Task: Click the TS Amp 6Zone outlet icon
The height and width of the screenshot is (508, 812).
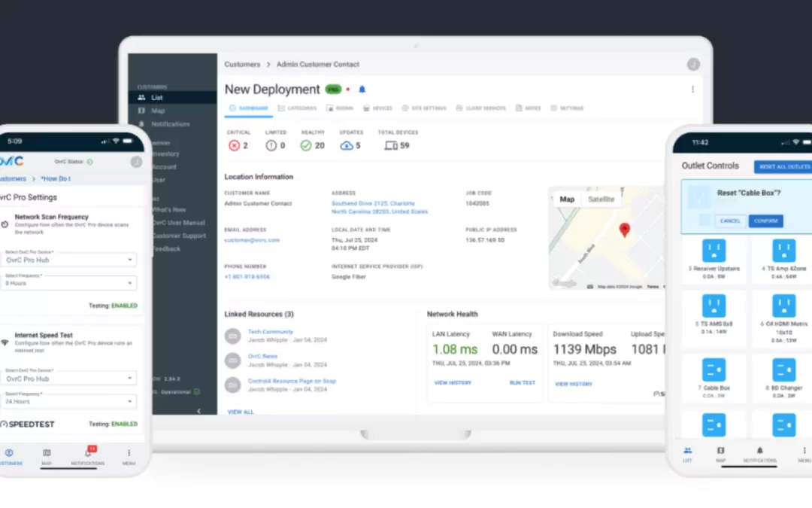Action: 783,251
